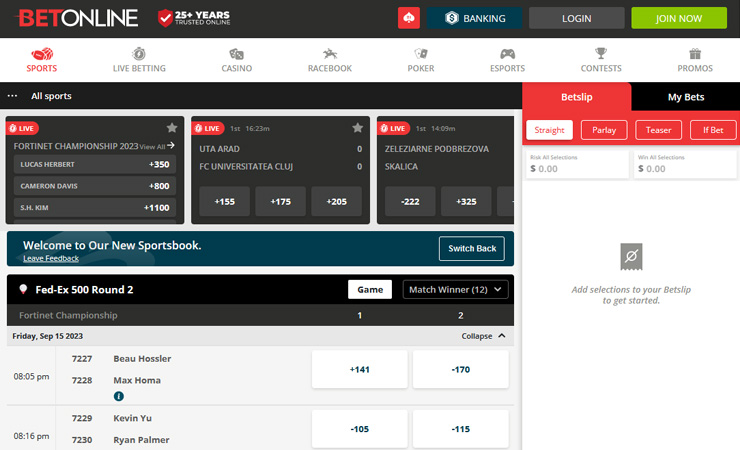
Task: Open the Leave Feedback link
Action: click(51, 258)
